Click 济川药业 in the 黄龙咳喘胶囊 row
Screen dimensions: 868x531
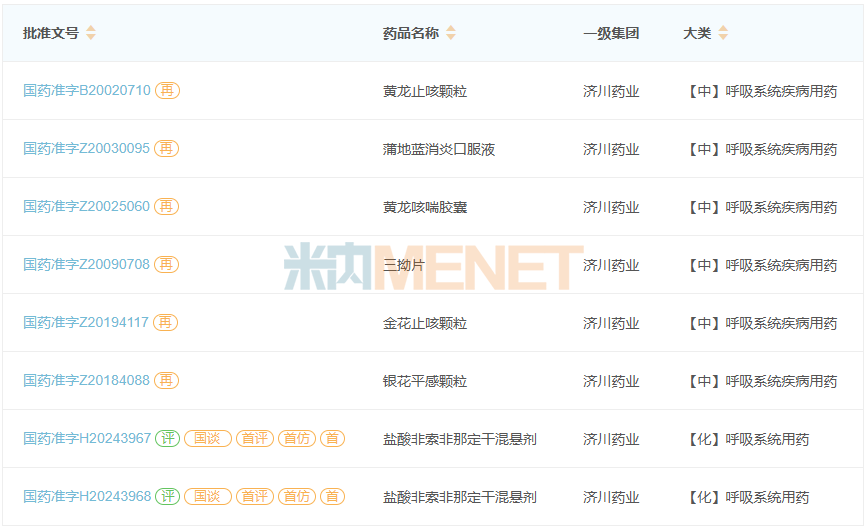(x=611, y=208)
